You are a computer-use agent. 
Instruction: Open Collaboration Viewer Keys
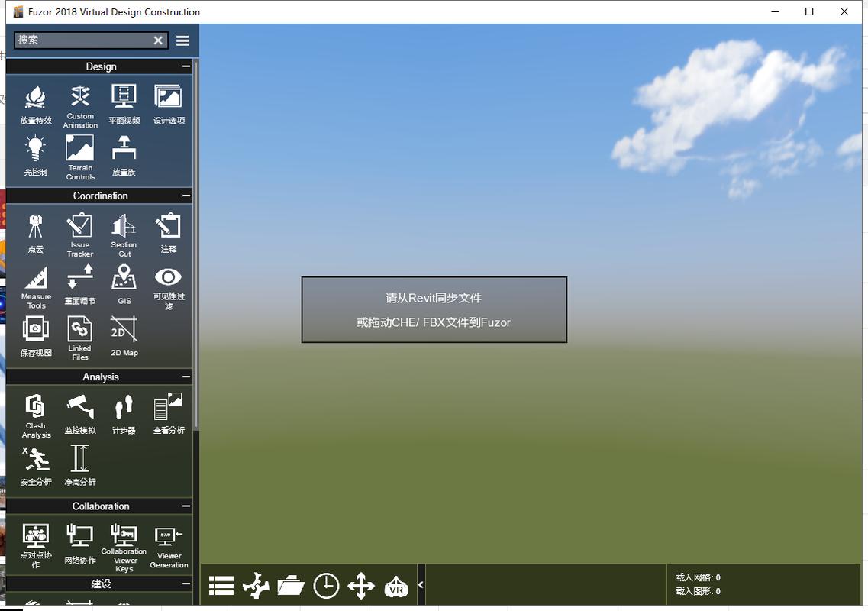tap(124, 548)
